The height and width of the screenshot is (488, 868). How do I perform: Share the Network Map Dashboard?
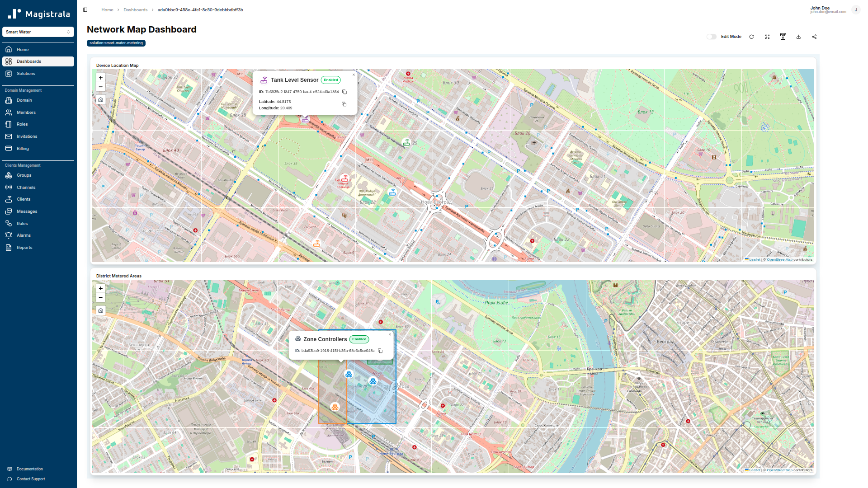814,37
